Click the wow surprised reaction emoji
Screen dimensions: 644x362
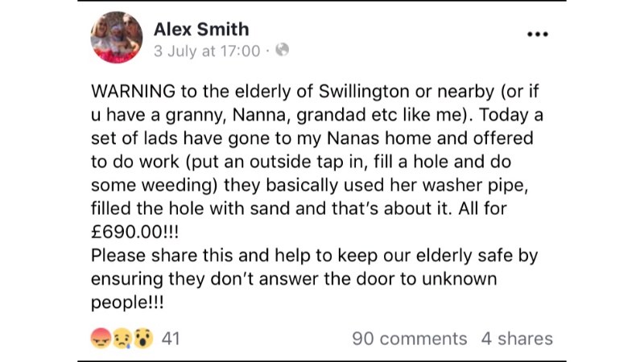tap(143, 339)
